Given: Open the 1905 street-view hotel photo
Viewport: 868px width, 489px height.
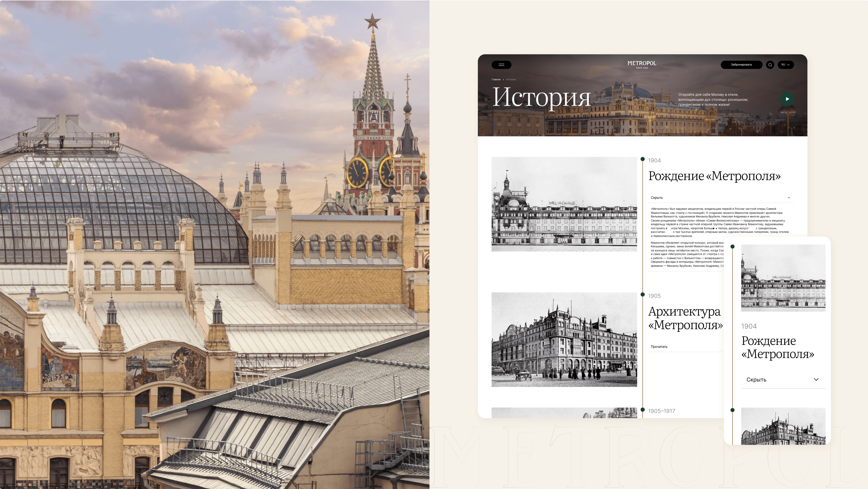Looking at the screenshot, I should click(564, 339).
